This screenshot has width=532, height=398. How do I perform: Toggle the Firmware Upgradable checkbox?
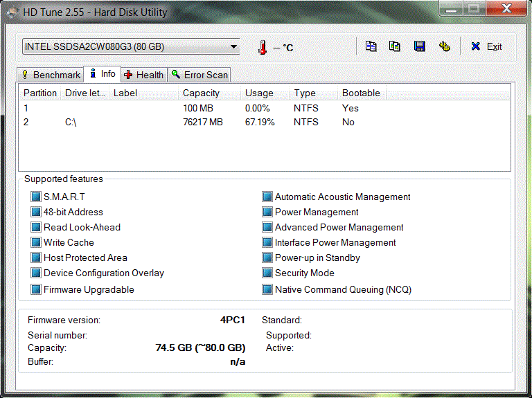[35, 289]
